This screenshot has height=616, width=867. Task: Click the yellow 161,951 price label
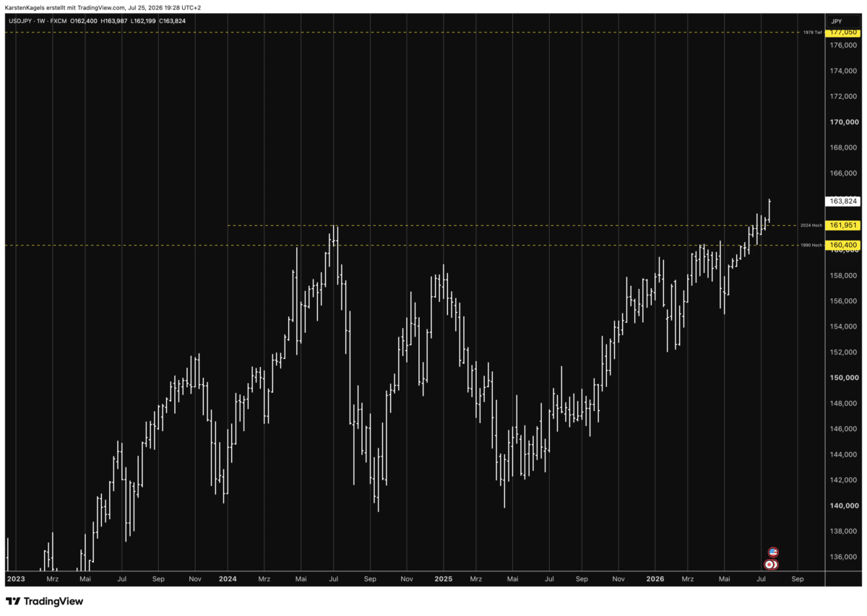pyautogui.click(x=843, y=225)
